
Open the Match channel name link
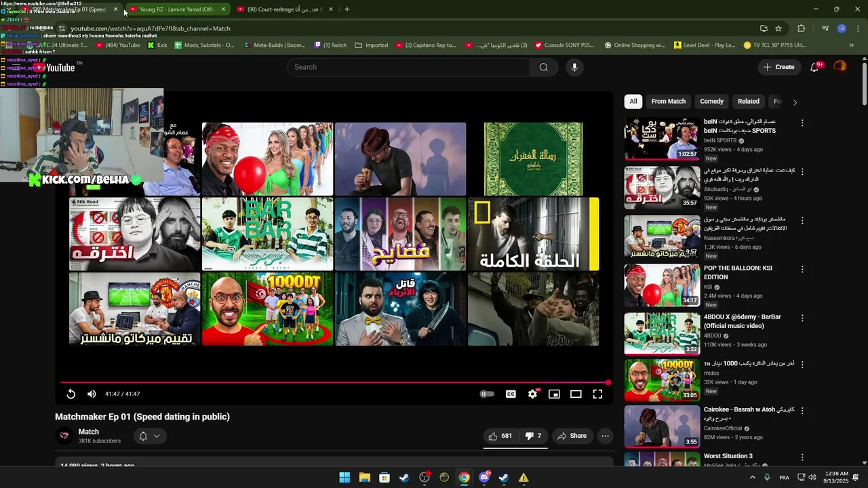[89, 432]
